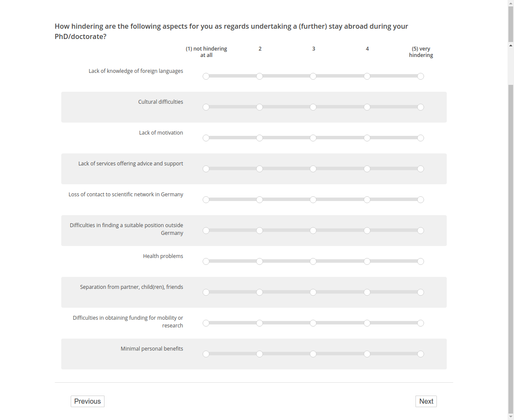Rate Loss of contact to scientific network as 1
514x420 pixels.
tap(206, 199)
